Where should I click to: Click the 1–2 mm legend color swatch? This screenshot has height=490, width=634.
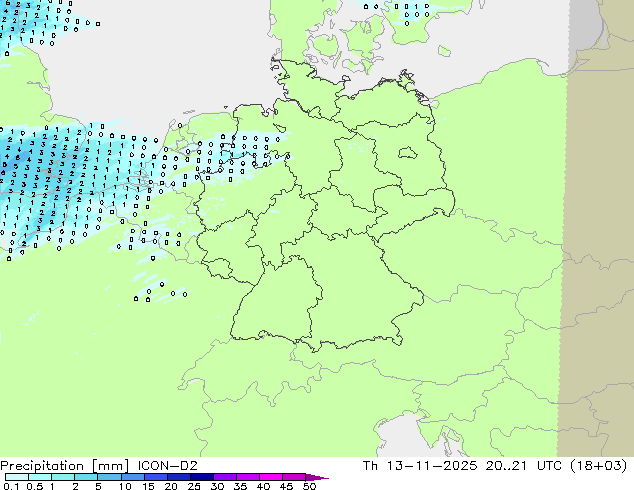tap(63, 477)
